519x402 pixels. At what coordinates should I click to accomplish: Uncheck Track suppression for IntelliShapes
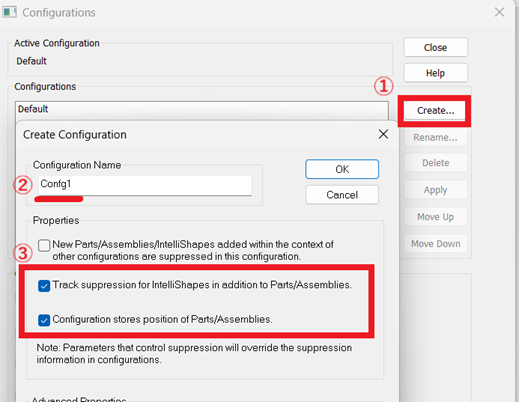(44, 286)
